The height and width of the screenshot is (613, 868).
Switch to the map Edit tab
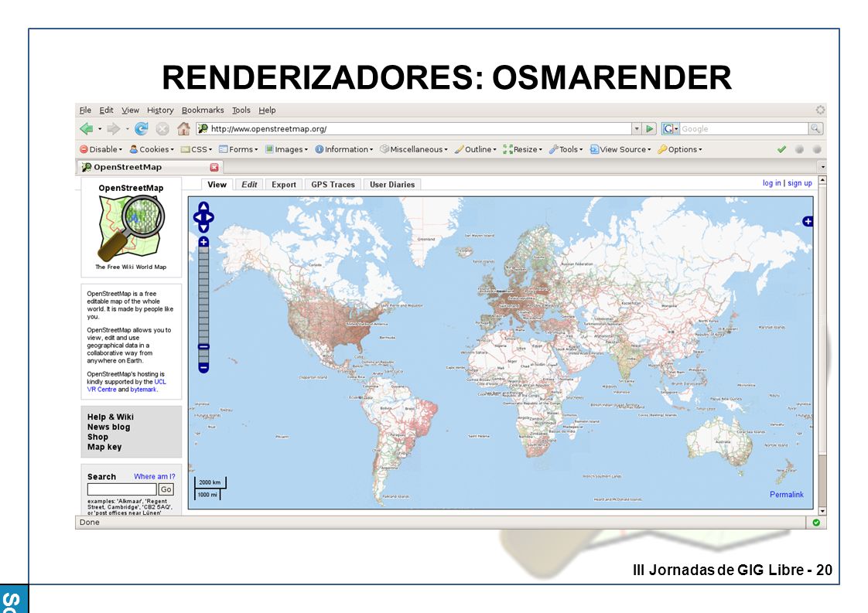(x=249, y=185)
